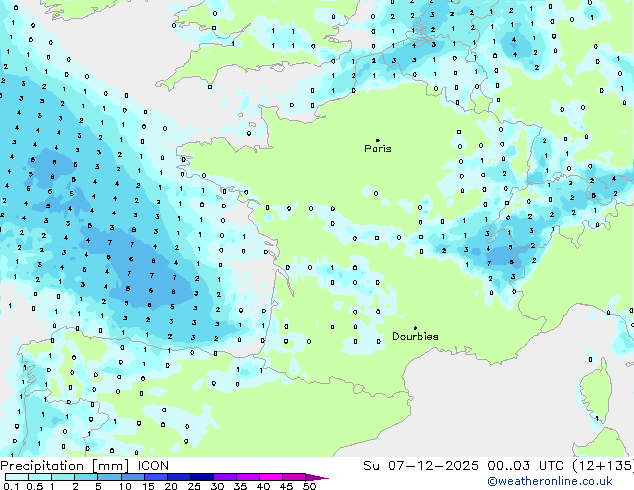Click the Paris location dot marker
The image size is (634, 490).
tap(378, 140)
